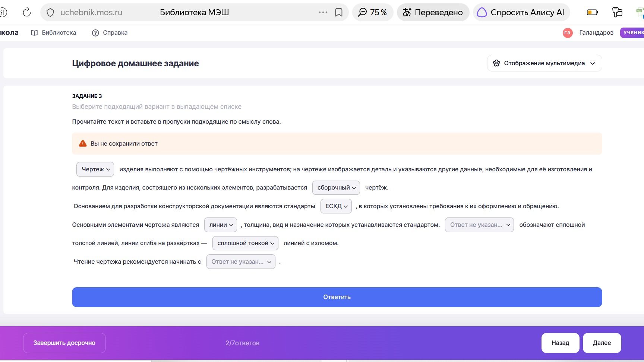Image resolution: width=644 pixels, height=362 pixels.
Task: Click the ГЭ user avatar
Action: coord(568,33)
